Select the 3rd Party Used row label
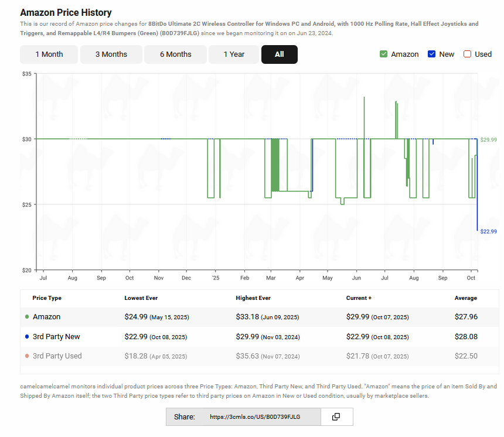This screenshot has height=437, width=504. click(x=57, y=356)
